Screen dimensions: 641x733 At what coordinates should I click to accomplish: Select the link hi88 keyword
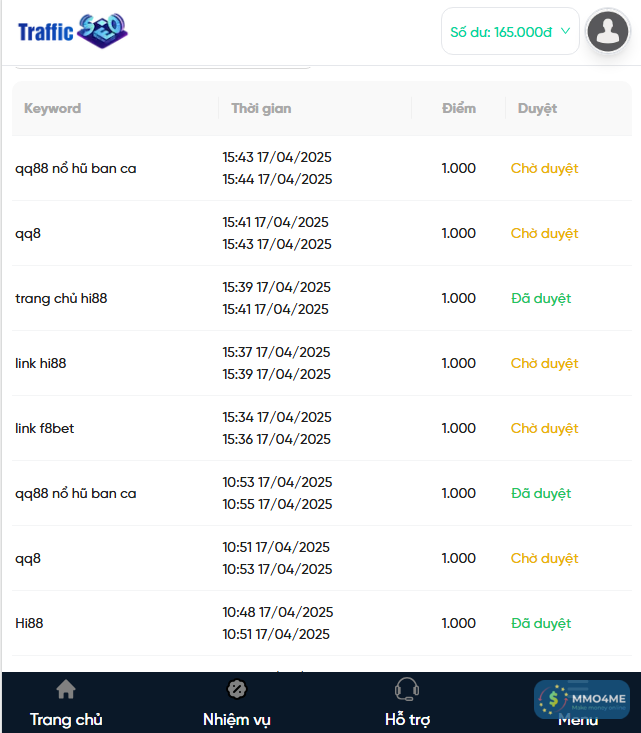[x=41, y=363]
